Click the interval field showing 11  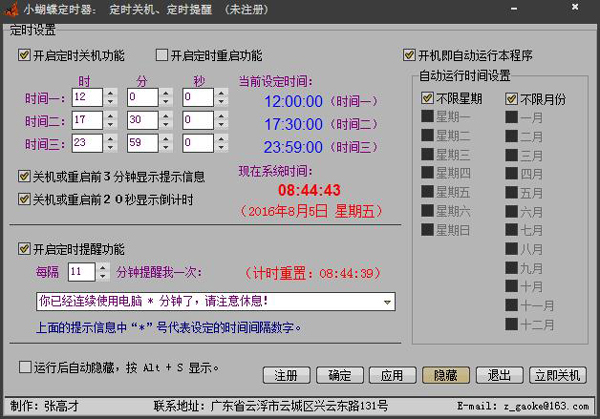(x=82, y=272)
